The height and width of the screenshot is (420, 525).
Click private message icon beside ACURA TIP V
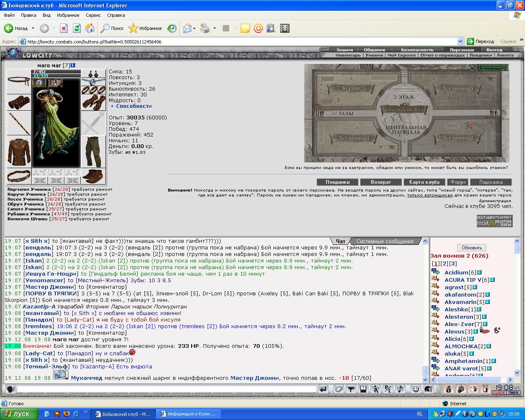pyautogui.click(x=436, y=280)
